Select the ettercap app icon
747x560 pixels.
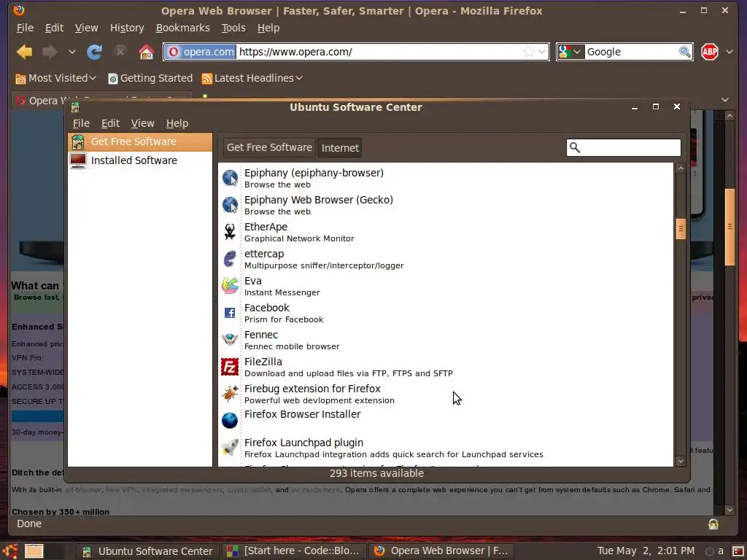click(x=230, y=259)
